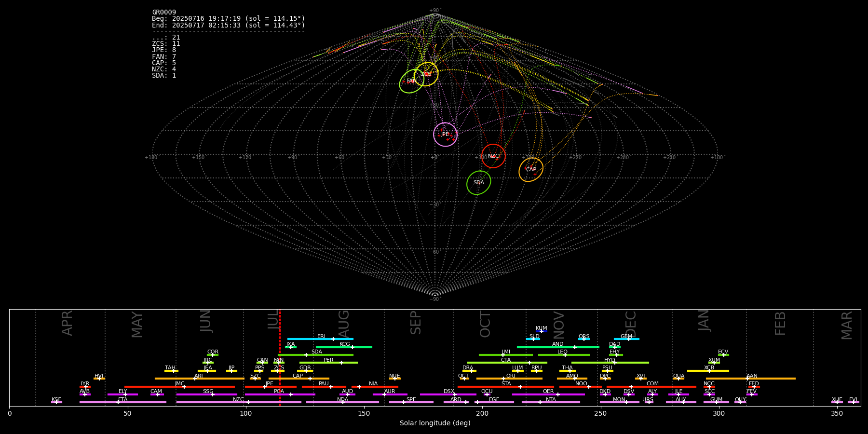Select the JPE radiant circle on the sky map

click(x=445, y=135)
